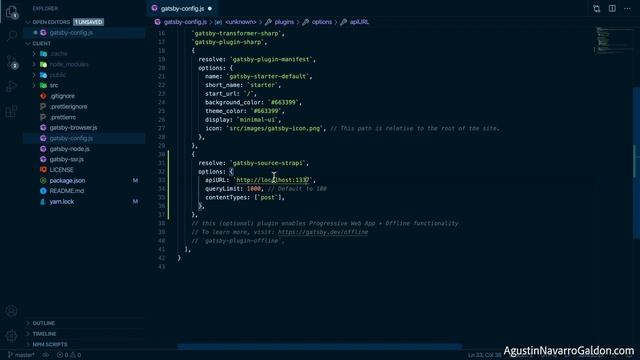Click the queryLimit 1000 value
640x360 pixels.
(253, 189)
